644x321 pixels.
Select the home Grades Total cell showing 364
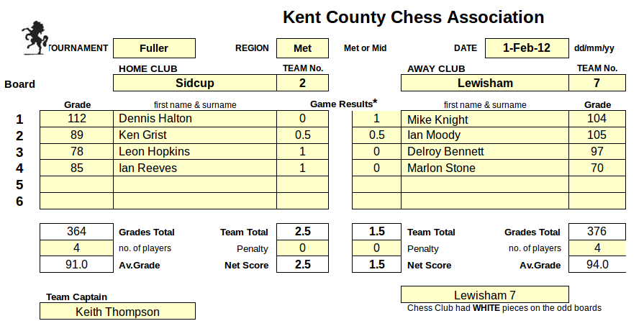pos(77,232)
